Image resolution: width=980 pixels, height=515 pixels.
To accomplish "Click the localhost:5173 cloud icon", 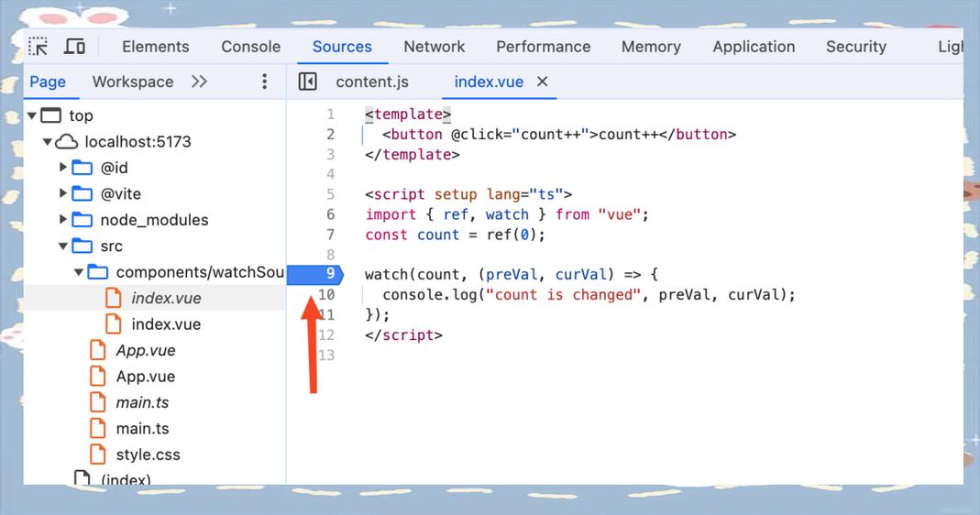I will click(x=66, y=142).
